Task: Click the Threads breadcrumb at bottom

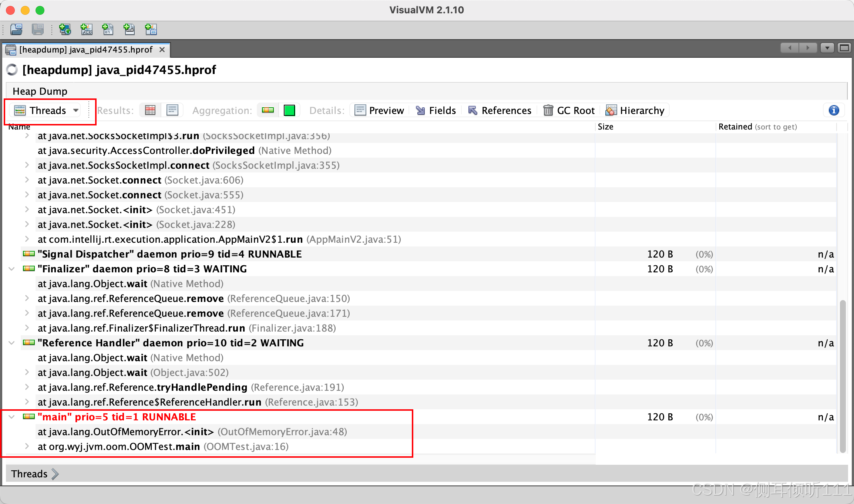Action: click(29, 474)
